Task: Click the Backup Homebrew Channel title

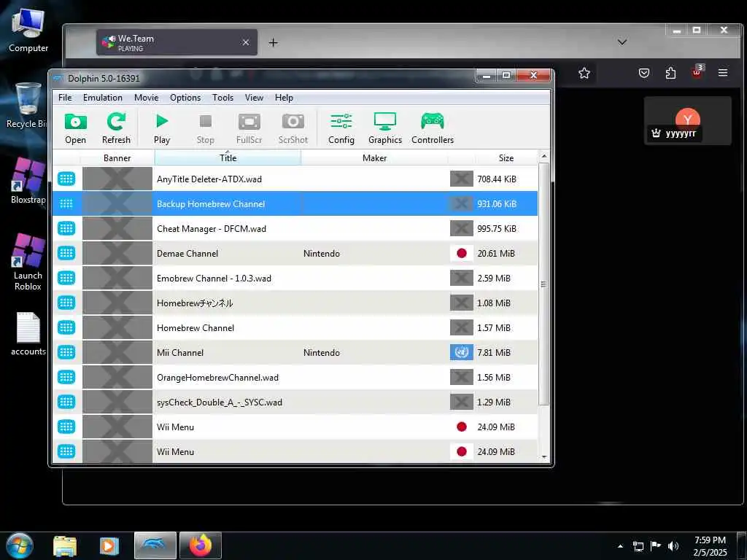Action: [211, 204]
